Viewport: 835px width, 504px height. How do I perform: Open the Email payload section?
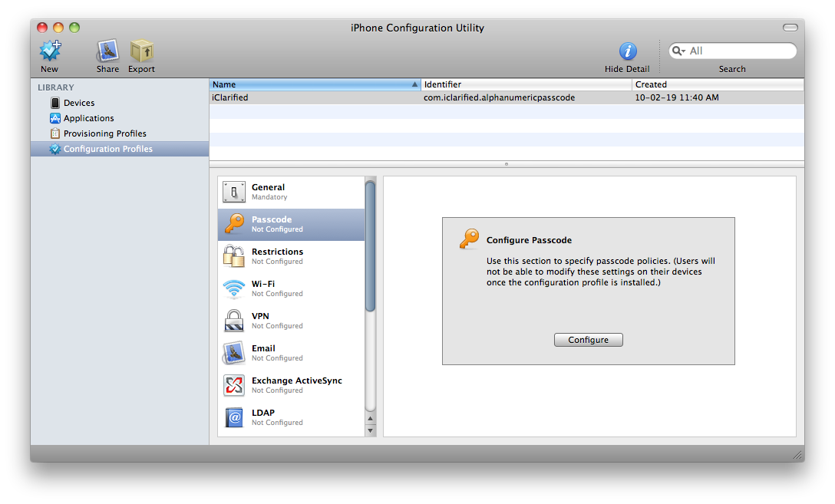coord(292,353)
